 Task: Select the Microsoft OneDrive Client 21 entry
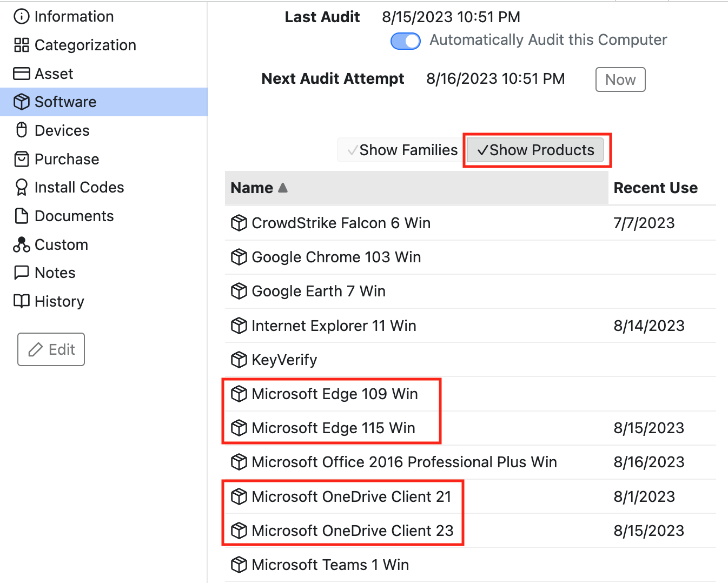pyautogui.click(x=471, y=496)
